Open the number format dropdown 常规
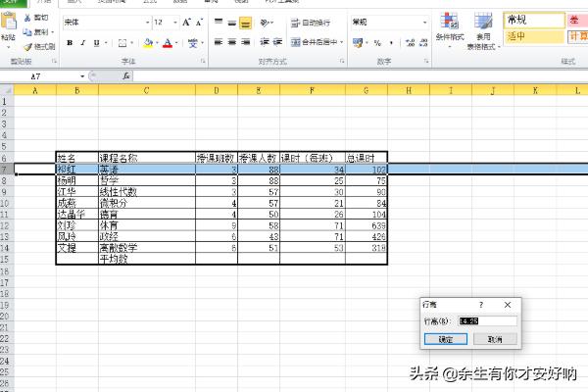The image size is (588, 392). tap(425, 23)
